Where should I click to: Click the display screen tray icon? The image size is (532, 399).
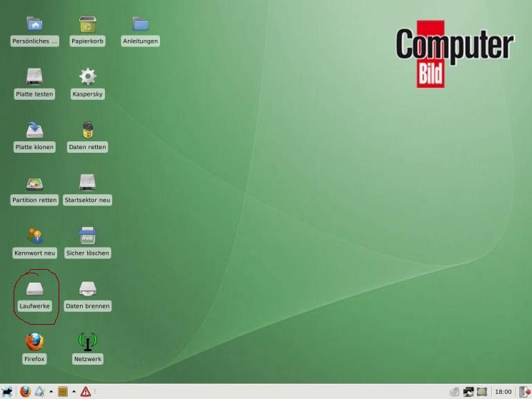tap(482, 392)
